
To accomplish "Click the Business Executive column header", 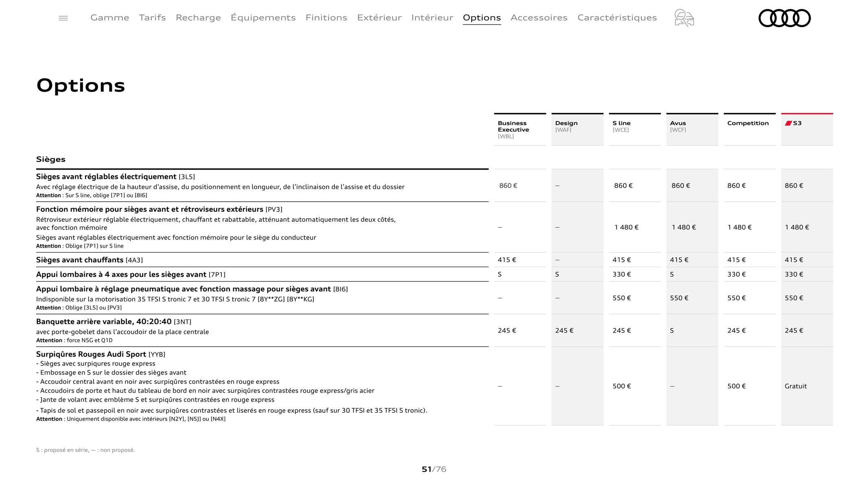I will point(520,129).
